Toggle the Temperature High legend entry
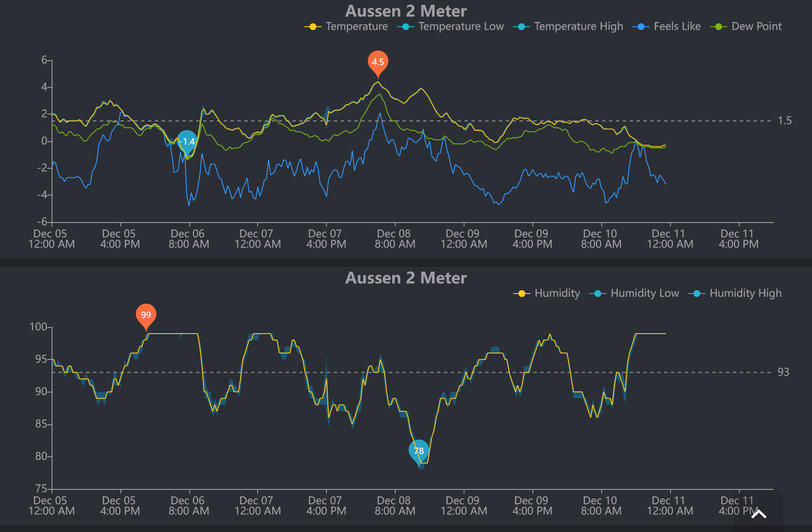Screen dimensions: 812x532 click(568, 27)
